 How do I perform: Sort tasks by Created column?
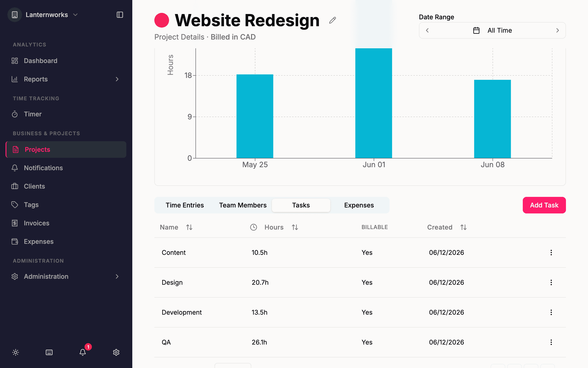coord(447,227)
